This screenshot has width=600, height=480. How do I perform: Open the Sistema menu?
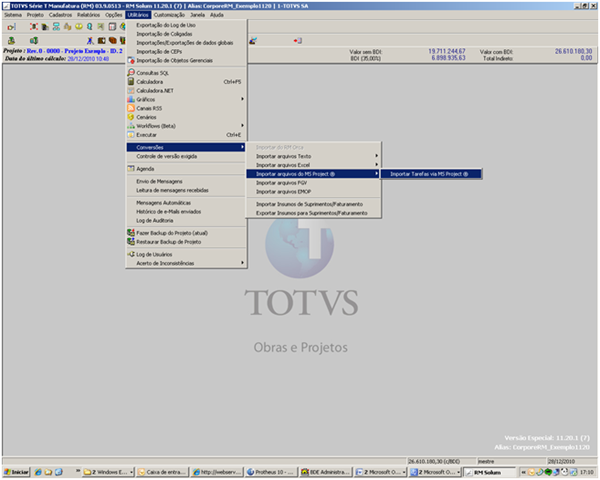click(13, 15)
